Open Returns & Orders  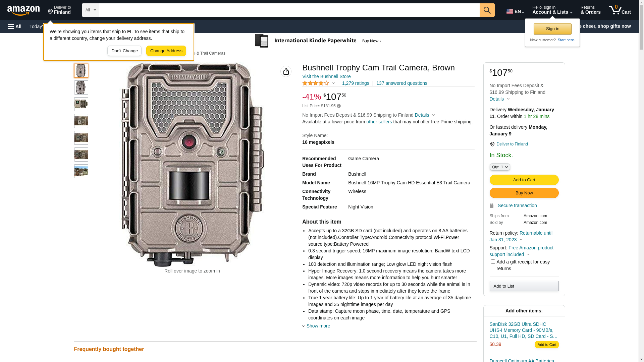click(590, 10)
